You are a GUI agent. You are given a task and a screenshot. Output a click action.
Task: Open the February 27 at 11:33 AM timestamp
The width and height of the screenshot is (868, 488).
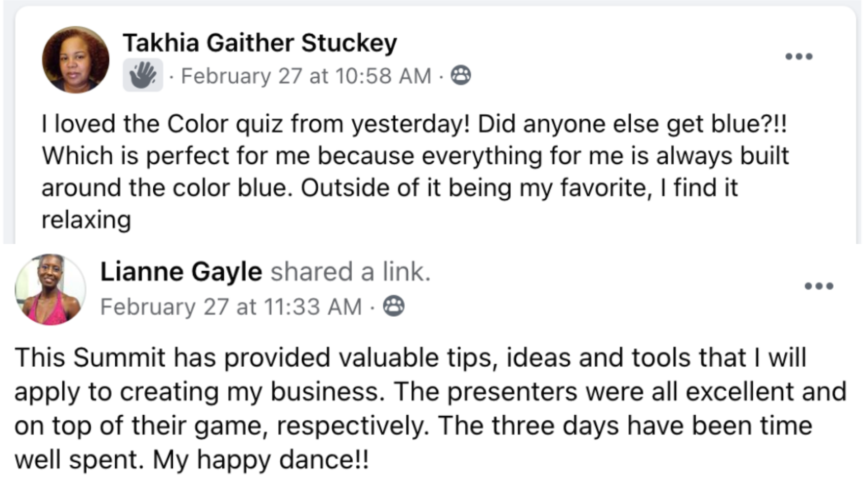tap(231, 307)
